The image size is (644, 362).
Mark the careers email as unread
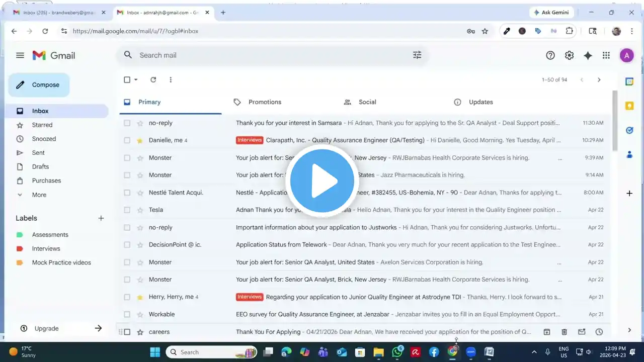point(582,332)
